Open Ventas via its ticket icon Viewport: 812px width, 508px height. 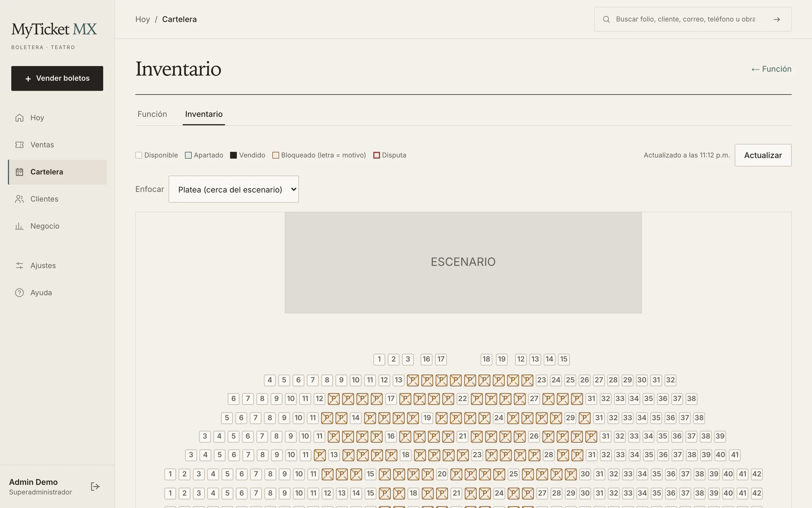[x=19, y=145]
